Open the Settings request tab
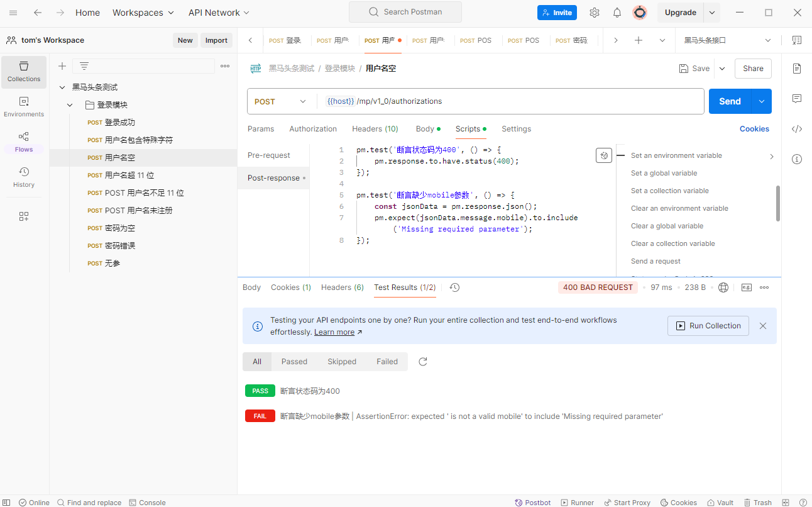Image resolution: width=812 pixels, height=507 pixels. click(x=516, y=129)
